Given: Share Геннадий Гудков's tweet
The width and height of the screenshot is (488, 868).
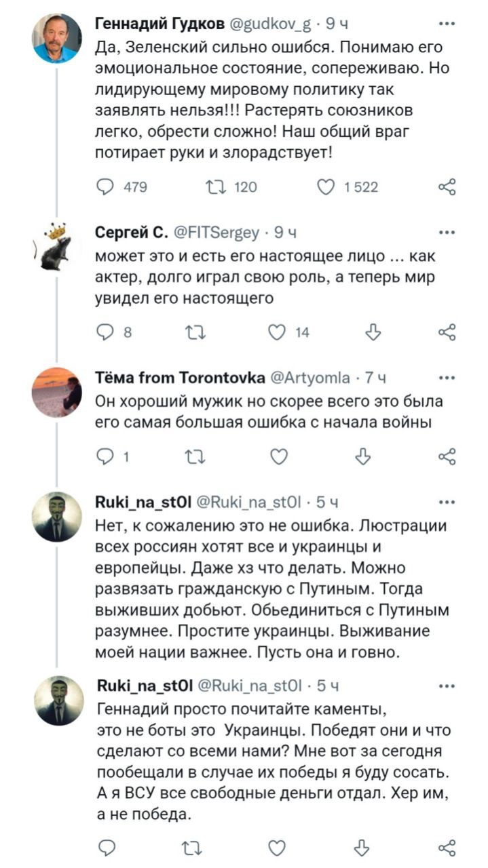Looking at the screenshot, I should [447, 187].
